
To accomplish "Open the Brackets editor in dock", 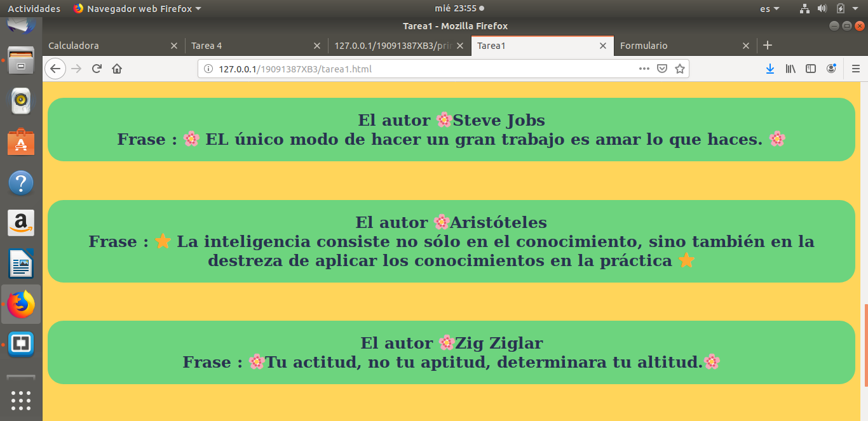I will pyautogui.click(x=21, y=345).
